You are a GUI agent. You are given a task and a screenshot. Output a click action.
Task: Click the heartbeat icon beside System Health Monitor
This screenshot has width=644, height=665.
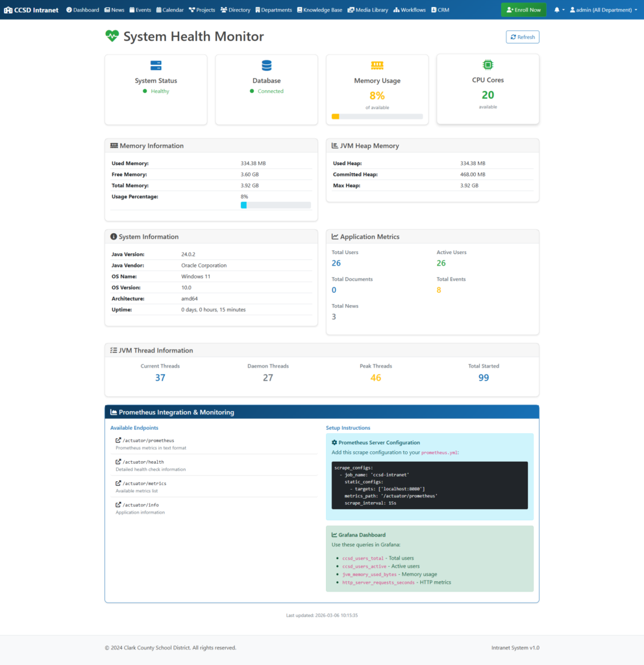coord(112,36)
